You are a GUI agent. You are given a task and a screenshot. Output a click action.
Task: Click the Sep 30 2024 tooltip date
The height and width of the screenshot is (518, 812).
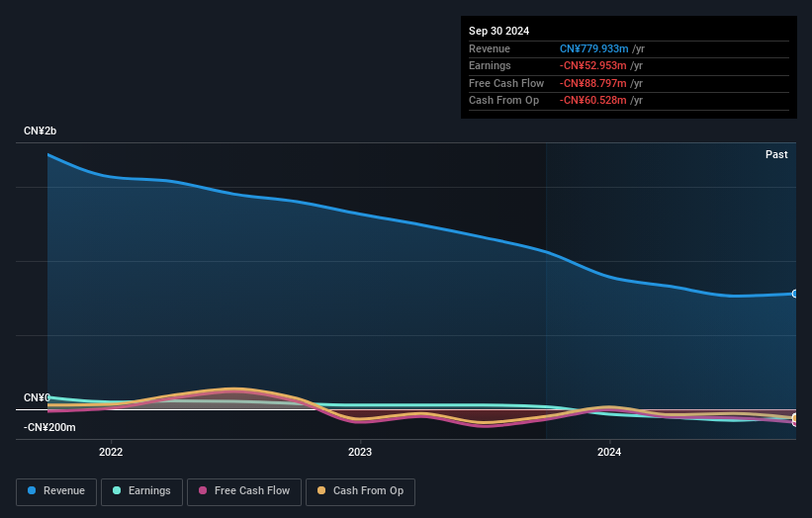point(498,31)
